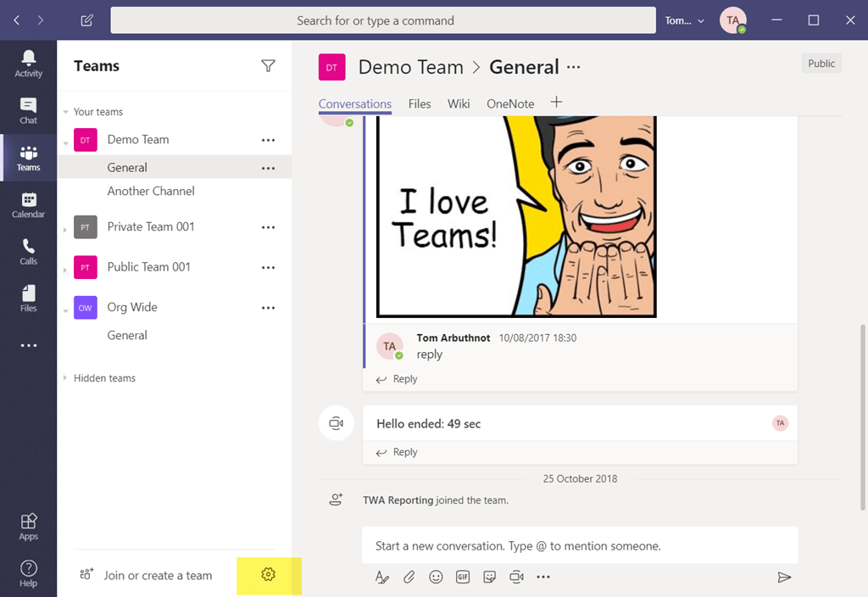Click Join or create a team

158,575
